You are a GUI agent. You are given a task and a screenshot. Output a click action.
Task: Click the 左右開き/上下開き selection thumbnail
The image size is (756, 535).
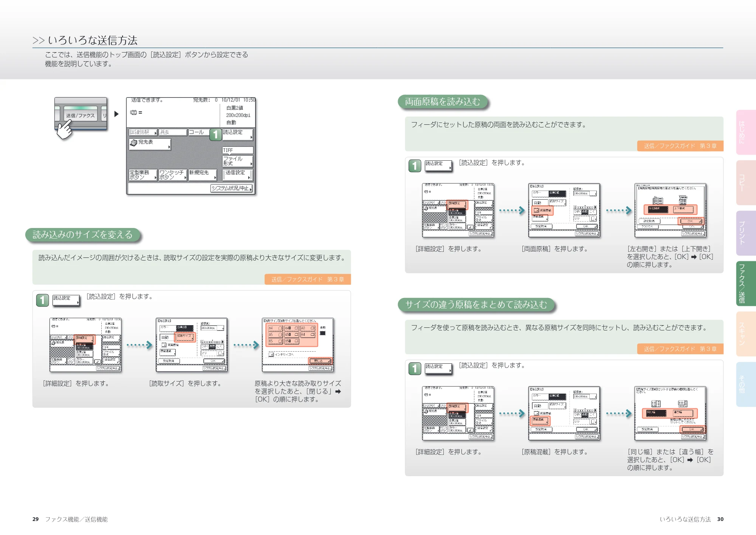pyautogui.click(x=670, y=210)
